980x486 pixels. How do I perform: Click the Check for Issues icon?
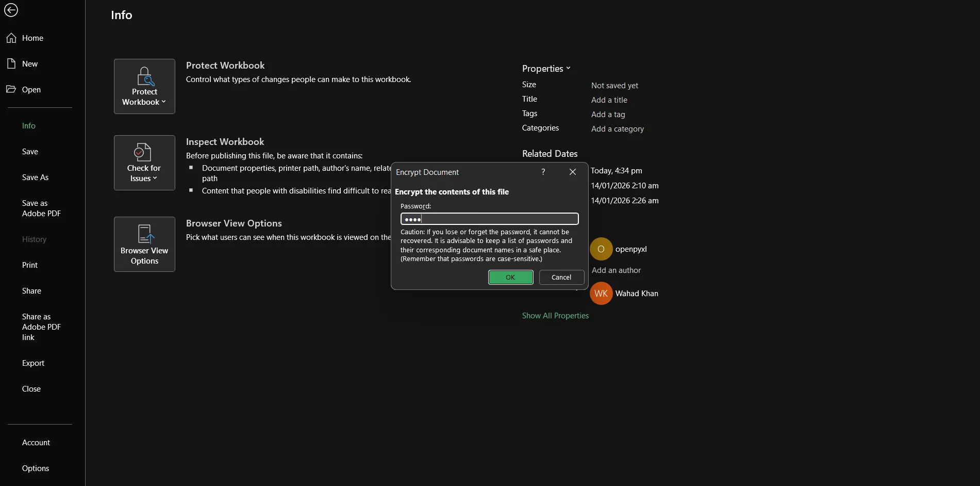(144, 152)
